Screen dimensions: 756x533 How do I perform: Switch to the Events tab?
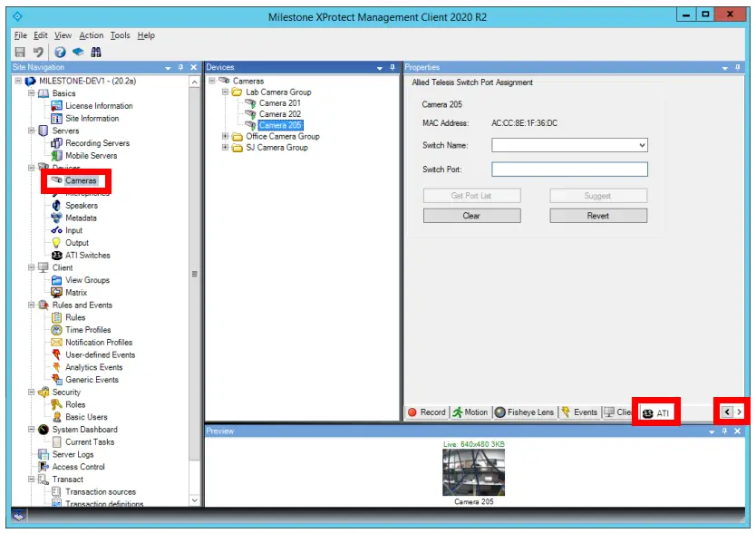click(579, 412)
